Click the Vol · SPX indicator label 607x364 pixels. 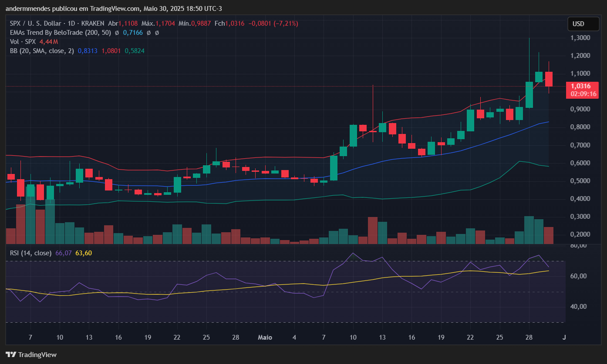[23, 42]
